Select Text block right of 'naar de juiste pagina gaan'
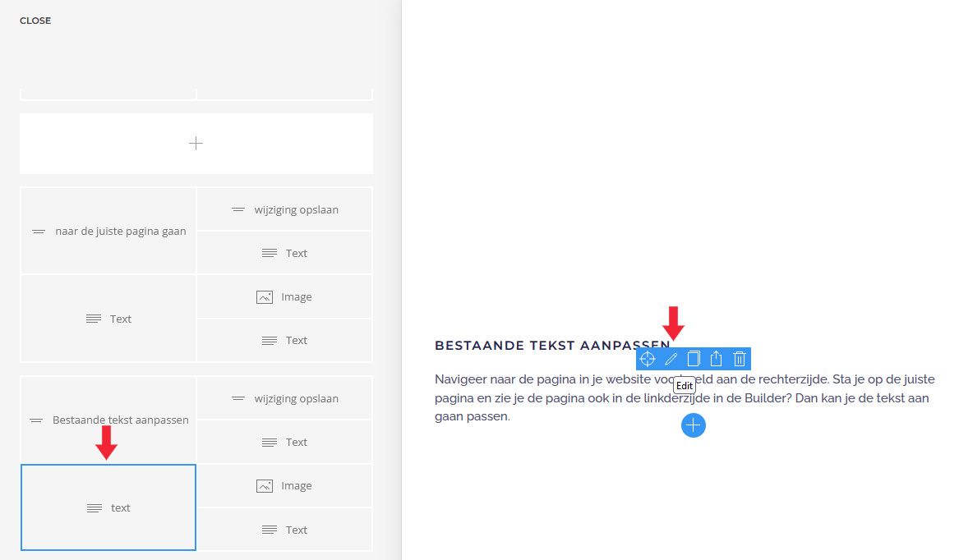 tap(284, 253)
